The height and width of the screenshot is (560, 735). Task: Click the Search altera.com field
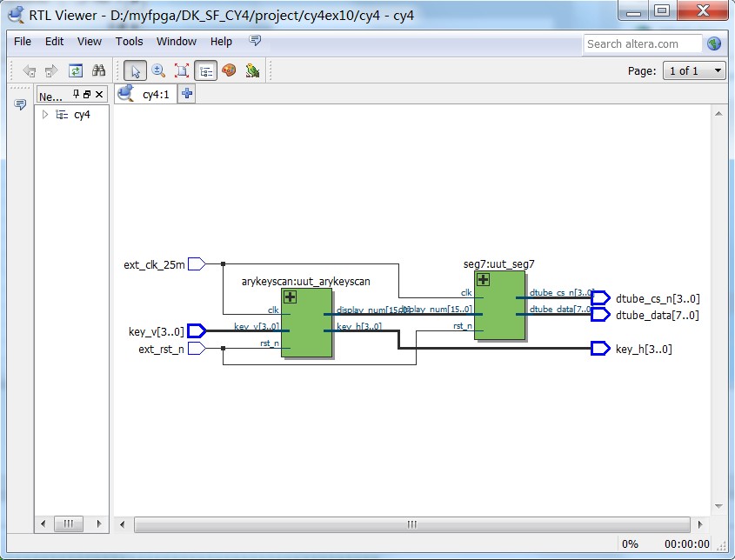click(642, 43)
